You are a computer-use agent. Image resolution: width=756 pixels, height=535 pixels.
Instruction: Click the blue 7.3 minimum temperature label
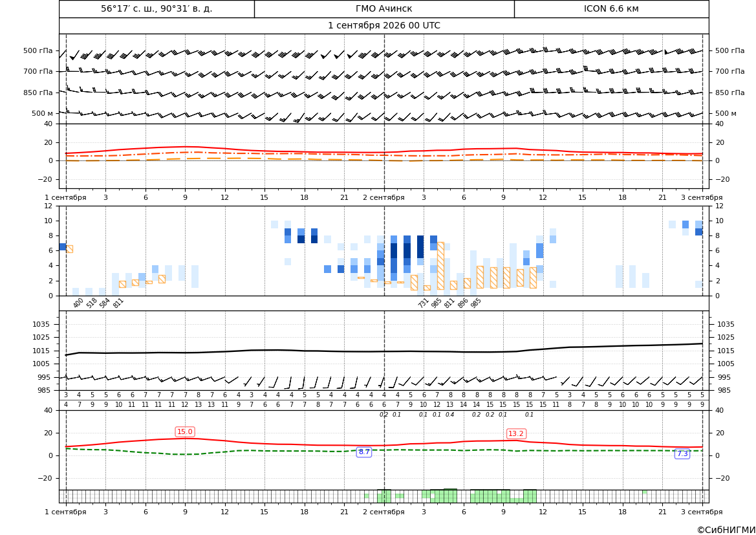pos(682,454)
